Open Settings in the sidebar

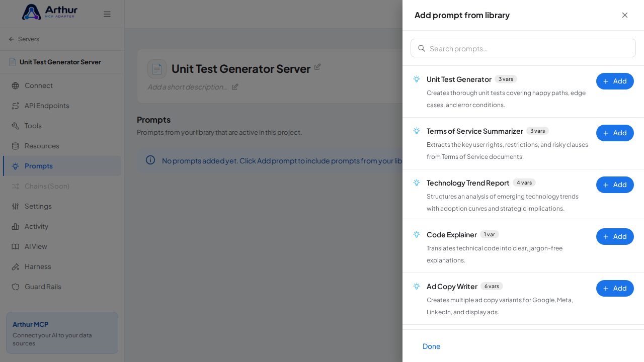(x=62, y=206)
